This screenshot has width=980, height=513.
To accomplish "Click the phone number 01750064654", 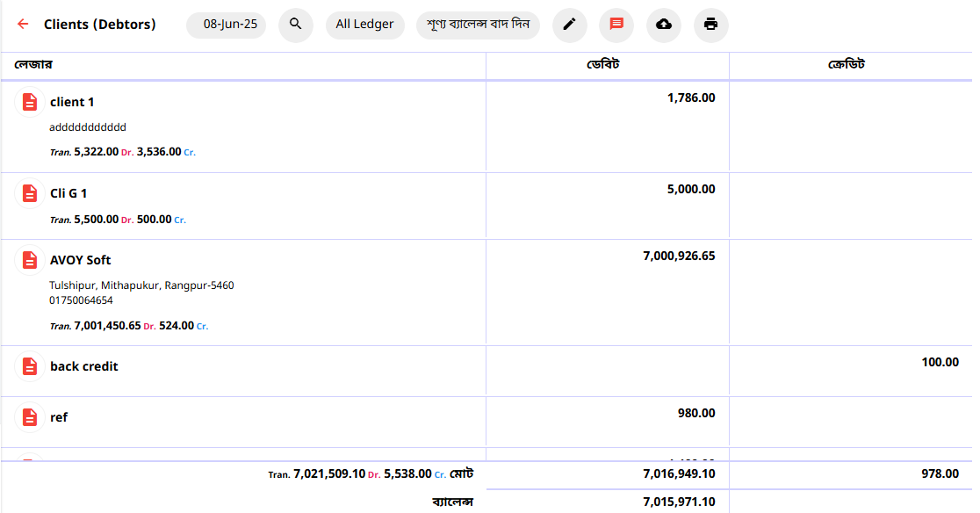I will tap(82, 300).
